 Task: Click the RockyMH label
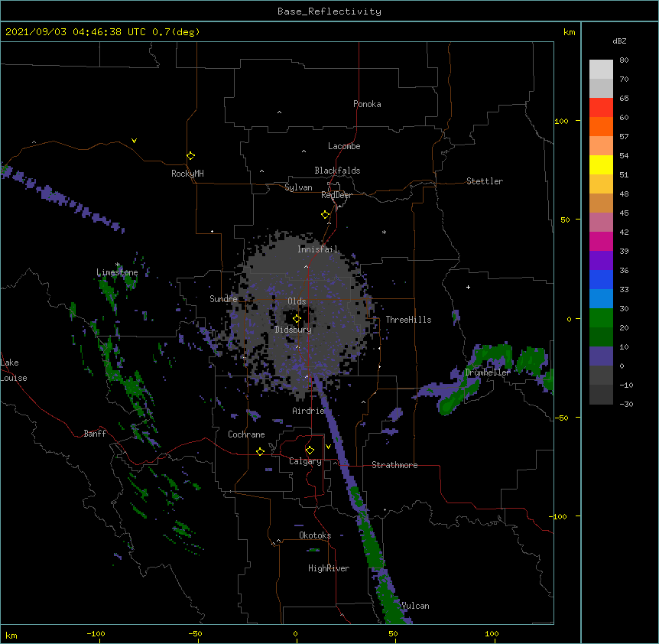pos(187,174)
